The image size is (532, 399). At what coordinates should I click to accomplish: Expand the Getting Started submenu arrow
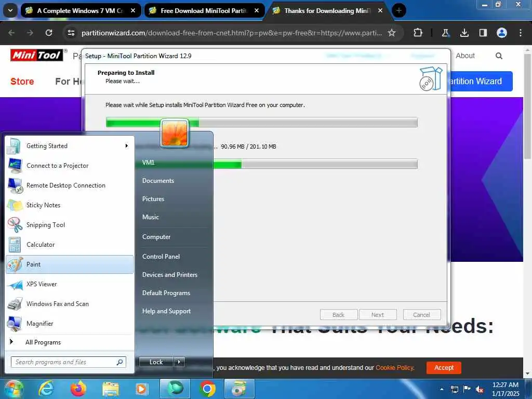click(127, 146)
